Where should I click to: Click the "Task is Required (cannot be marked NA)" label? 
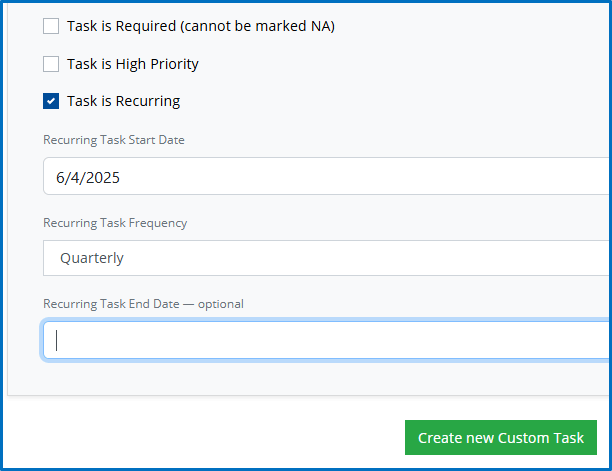[200, 27]
